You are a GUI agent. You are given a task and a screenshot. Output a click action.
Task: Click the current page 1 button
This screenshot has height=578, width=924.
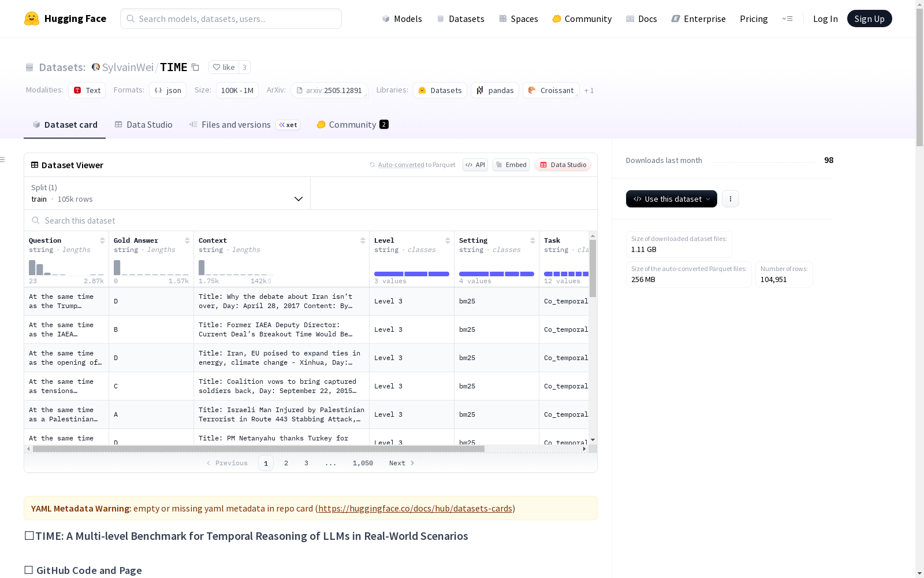click(x=266, y=463)
